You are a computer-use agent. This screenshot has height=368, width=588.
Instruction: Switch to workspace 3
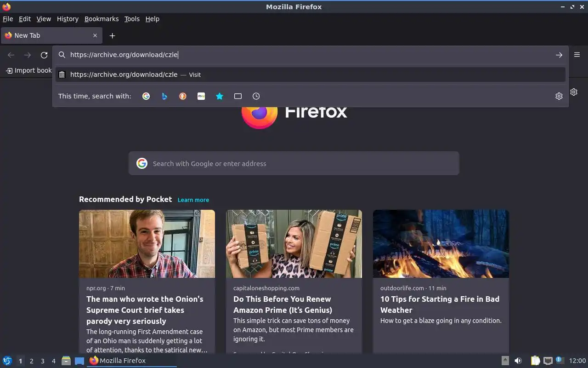[x=42, y=361]
